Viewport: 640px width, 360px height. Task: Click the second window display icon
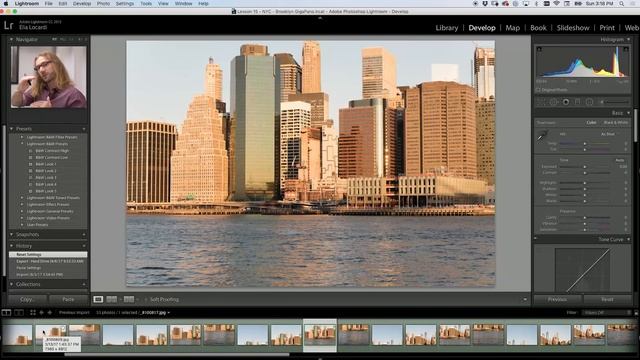[x=19, y=313]
